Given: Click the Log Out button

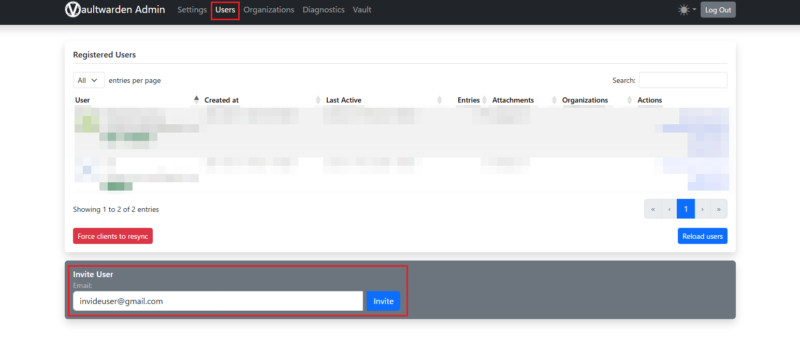Looking at the screenshot, I should point(718,10).
